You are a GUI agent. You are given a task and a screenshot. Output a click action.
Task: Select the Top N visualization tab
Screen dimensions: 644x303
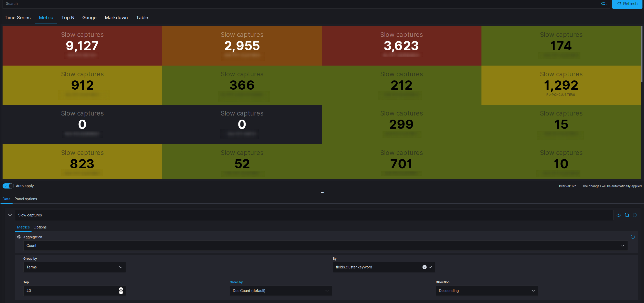point(68,18)
